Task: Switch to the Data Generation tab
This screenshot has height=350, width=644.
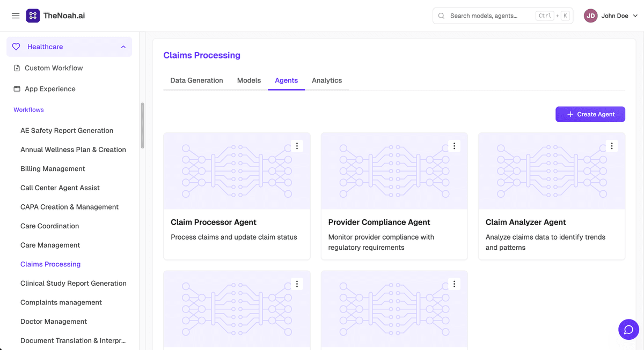Action: point(196,80)
